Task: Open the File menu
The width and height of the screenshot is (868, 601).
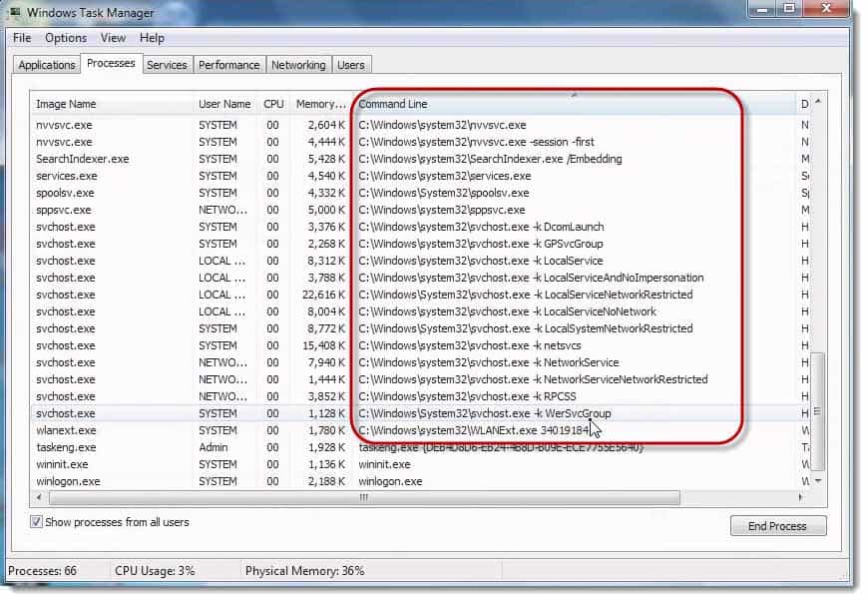Action: pos(22,38)
